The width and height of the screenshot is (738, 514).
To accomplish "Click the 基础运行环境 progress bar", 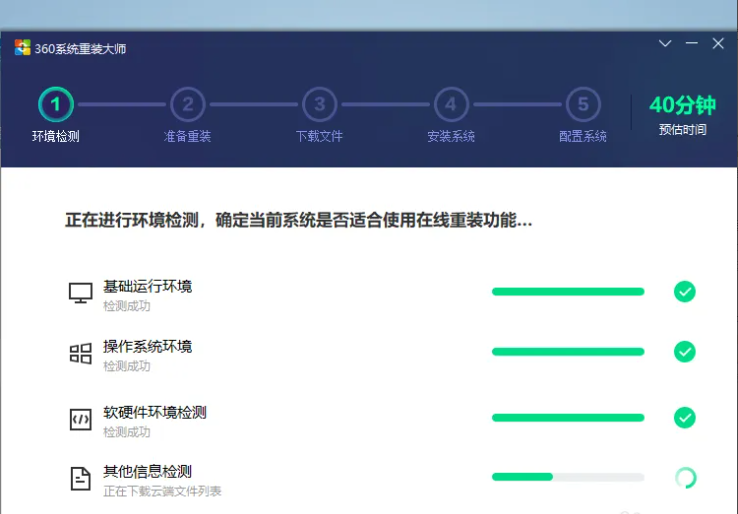I will click(x=568, y=292).
